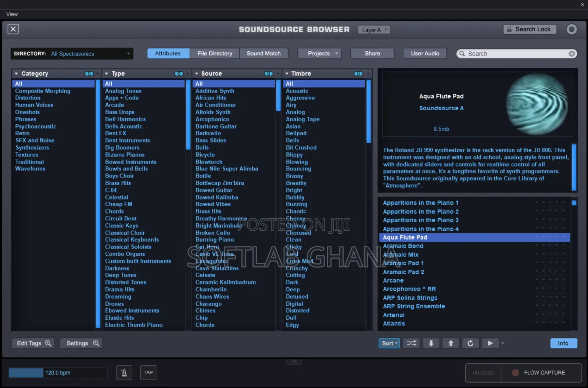Toggle the Search Lock button
The image size is (588, 388).
[x=530, y=29]
